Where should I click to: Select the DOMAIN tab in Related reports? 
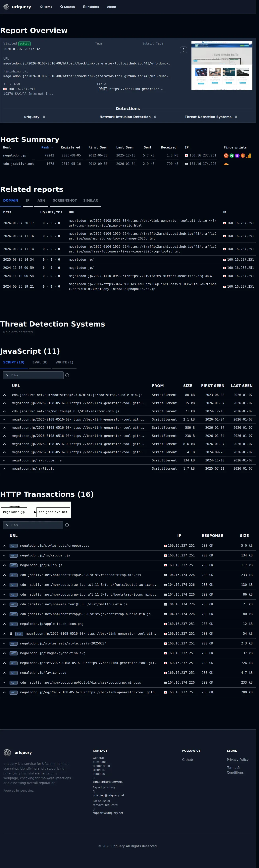coord(10,201)
